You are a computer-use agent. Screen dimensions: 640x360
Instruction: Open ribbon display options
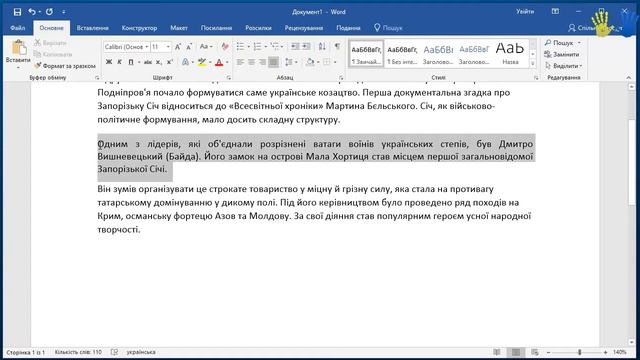[555, 12]
